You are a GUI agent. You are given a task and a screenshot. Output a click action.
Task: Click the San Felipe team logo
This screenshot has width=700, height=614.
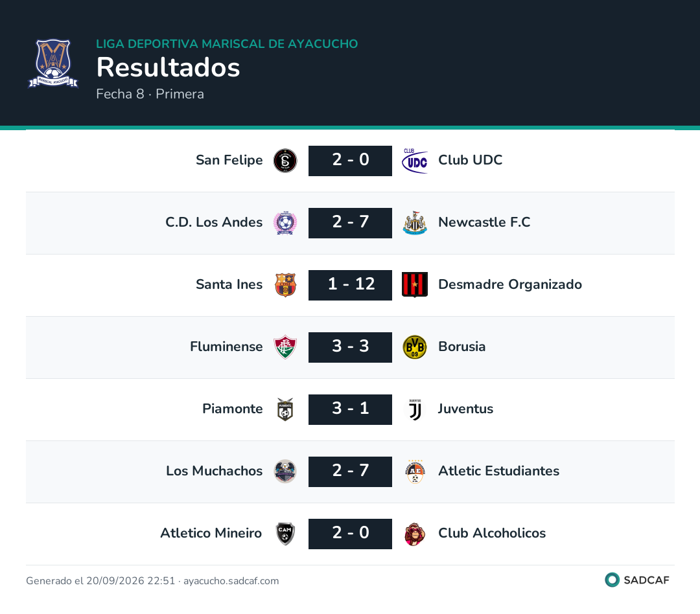tap(285, 161)
